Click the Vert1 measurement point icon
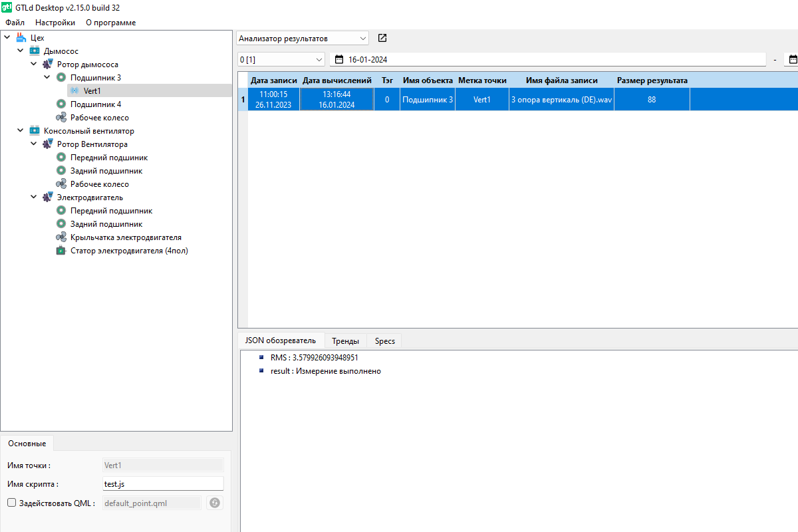Image resolution: width=798 pixels, height=532 pixels. pos(74,91)
